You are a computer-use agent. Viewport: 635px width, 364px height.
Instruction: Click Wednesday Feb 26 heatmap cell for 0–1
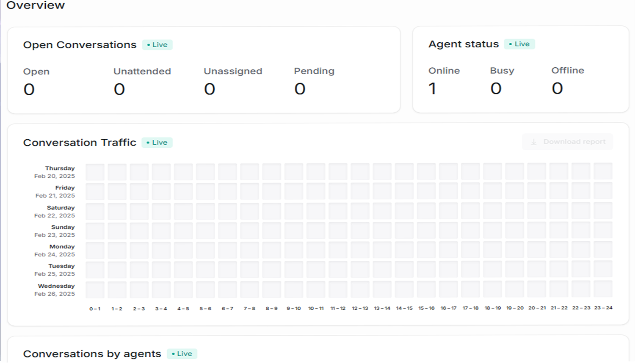(95, 290)
